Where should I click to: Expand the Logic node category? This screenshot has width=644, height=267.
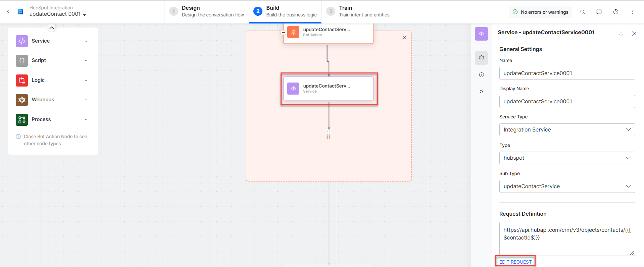coord(86,81)
